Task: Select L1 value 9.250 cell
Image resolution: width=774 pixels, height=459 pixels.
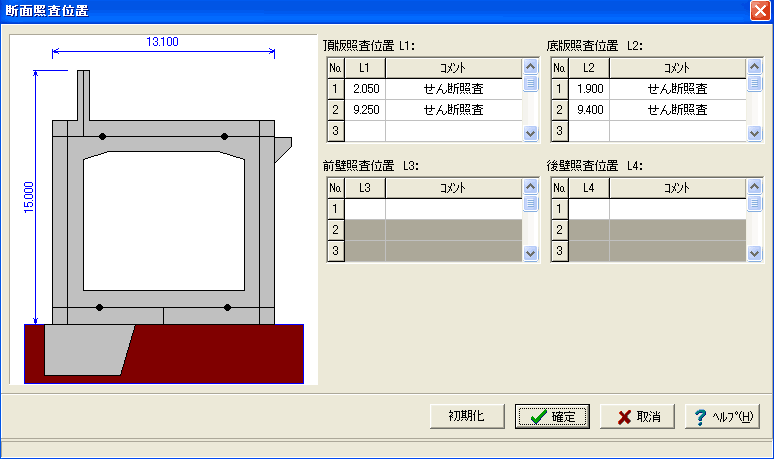Action: click(365, 110)
